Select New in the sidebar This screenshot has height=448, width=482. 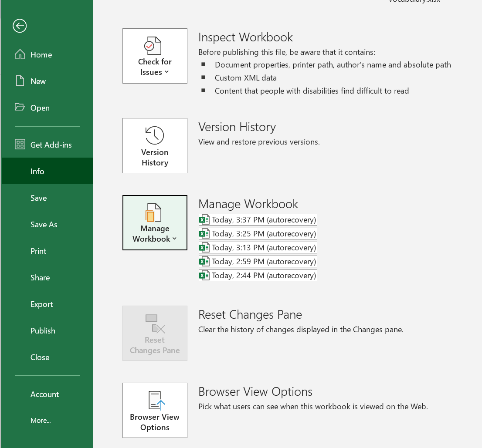(48, 81)
